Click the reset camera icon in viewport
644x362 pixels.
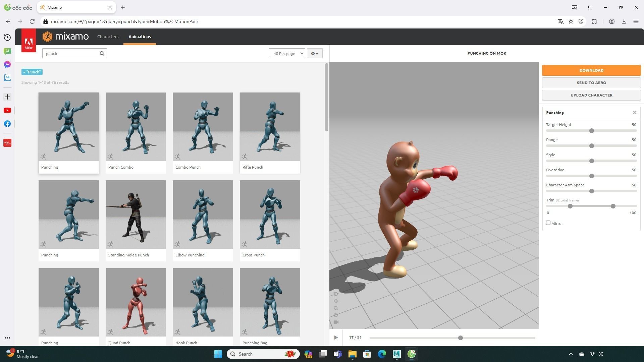coord(336,294)
